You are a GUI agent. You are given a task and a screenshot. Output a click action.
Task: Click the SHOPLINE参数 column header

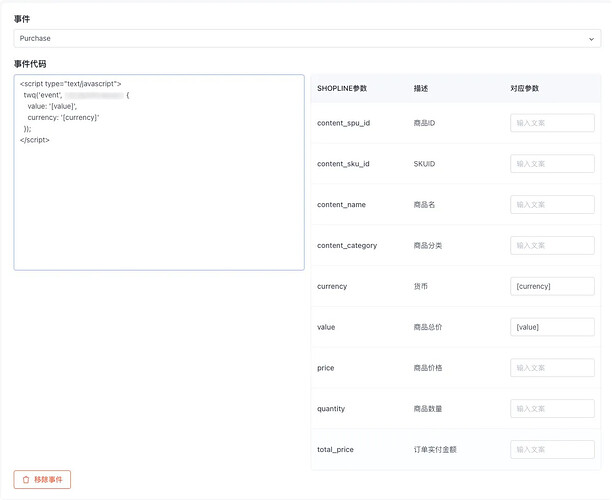coord(342,88)
